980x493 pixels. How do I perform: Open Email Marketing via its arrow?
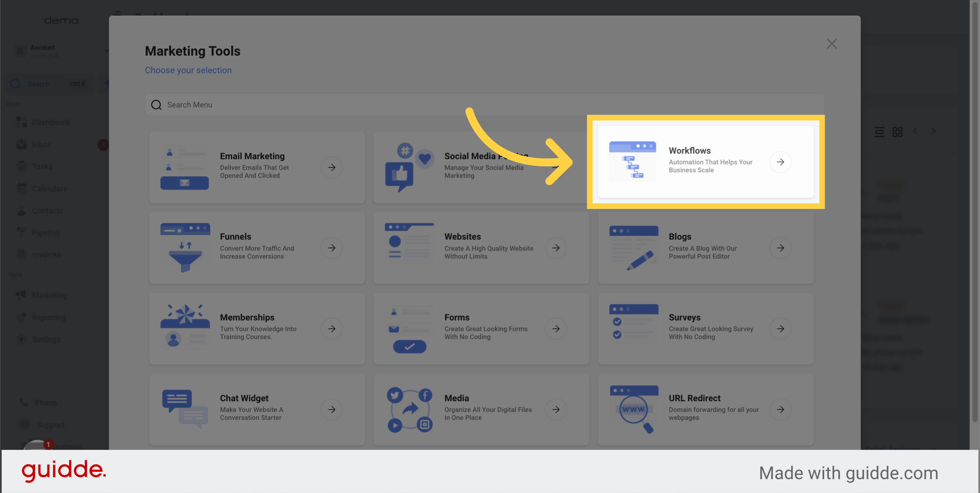point(332,167)
